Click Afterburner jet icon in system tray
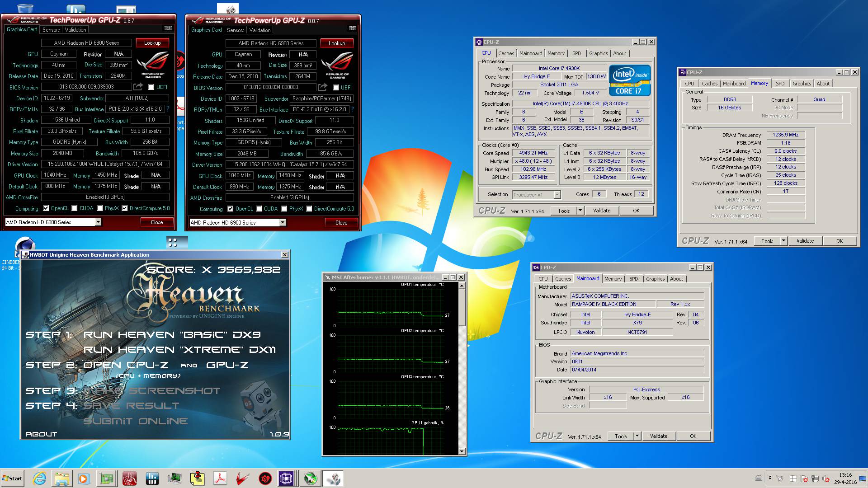Screen dimensions: 868x488 pos(781,479)
